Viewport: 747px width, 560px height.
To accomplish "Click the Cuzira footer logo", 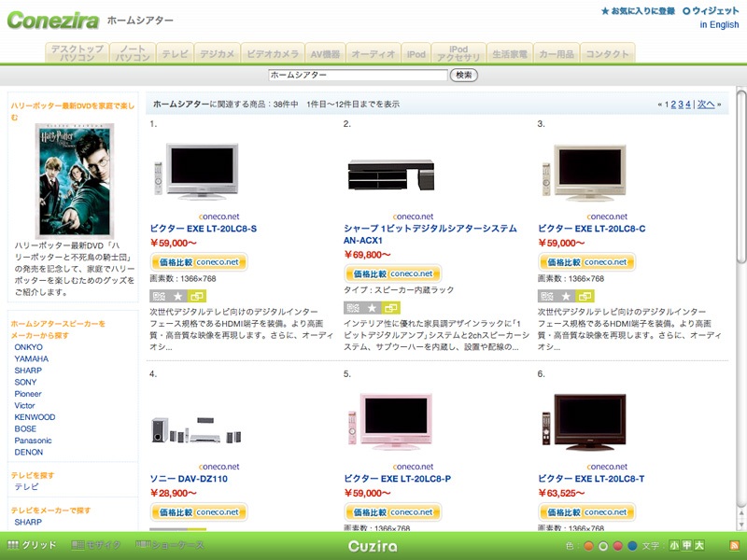I will click(373, 546).
